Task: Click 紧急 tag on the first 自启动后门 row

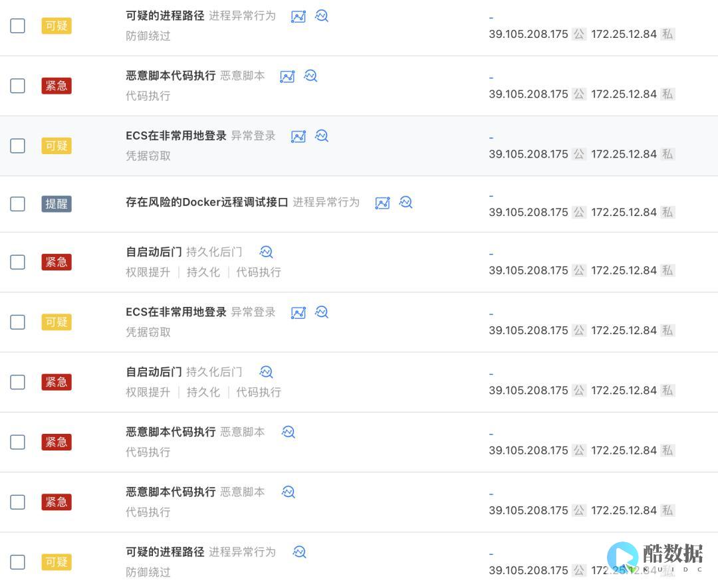Action: (x=57, y=262)
